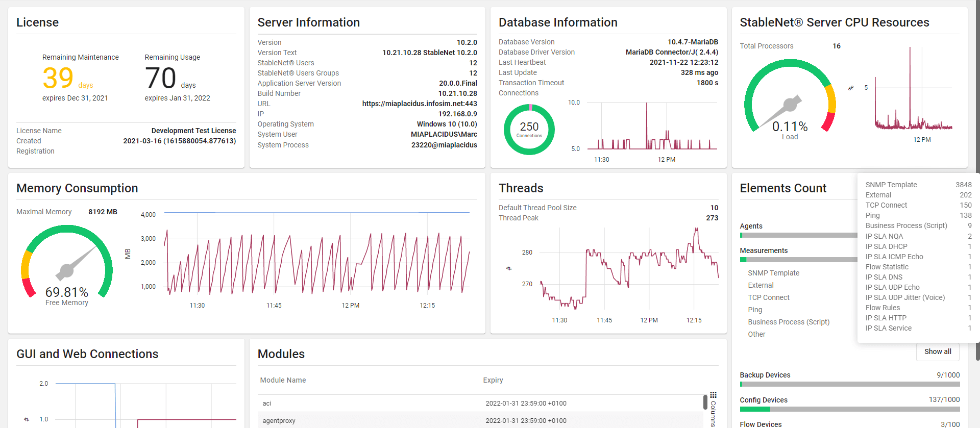Click the Show all button in Elements Count
This screenshot has width=980, height=428.
coord(938,351)
